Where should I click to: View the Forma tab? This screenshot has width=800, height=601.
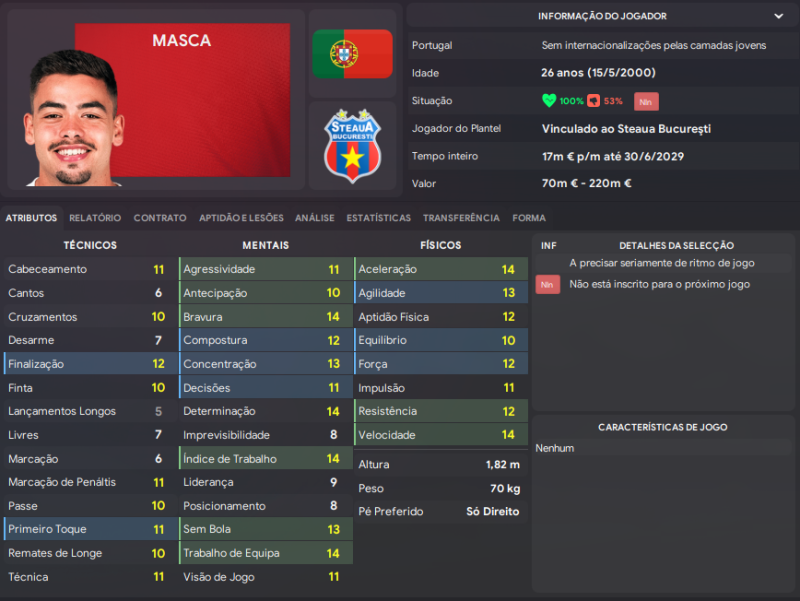(x=529, y=218)
